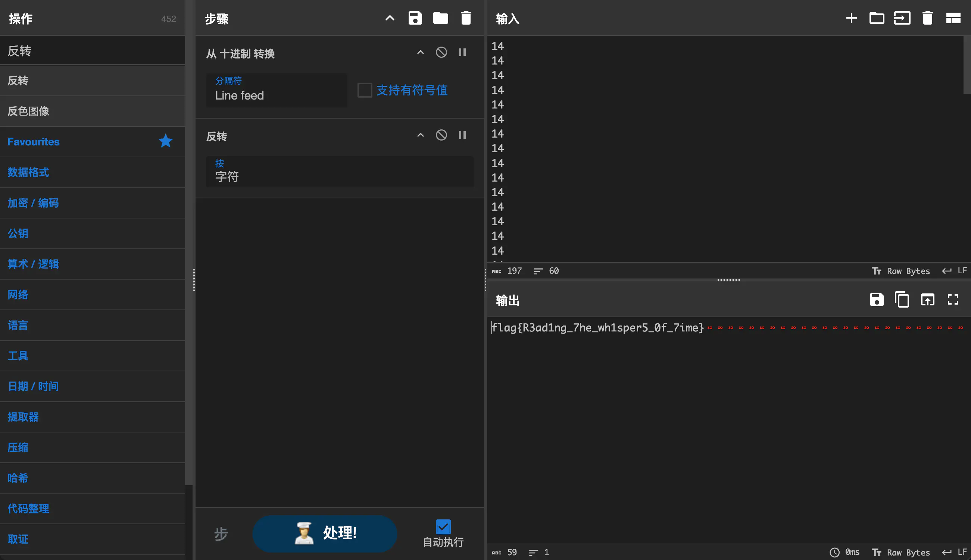Disable the 从 十进制 转换 operation

click(441, 52)
